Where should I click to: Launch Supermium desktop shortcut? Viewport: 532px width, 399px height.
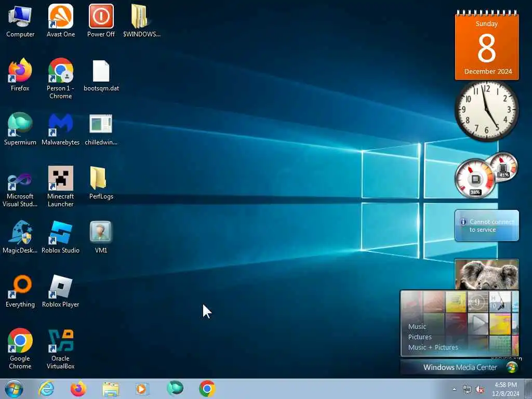(x=20, y=129)
